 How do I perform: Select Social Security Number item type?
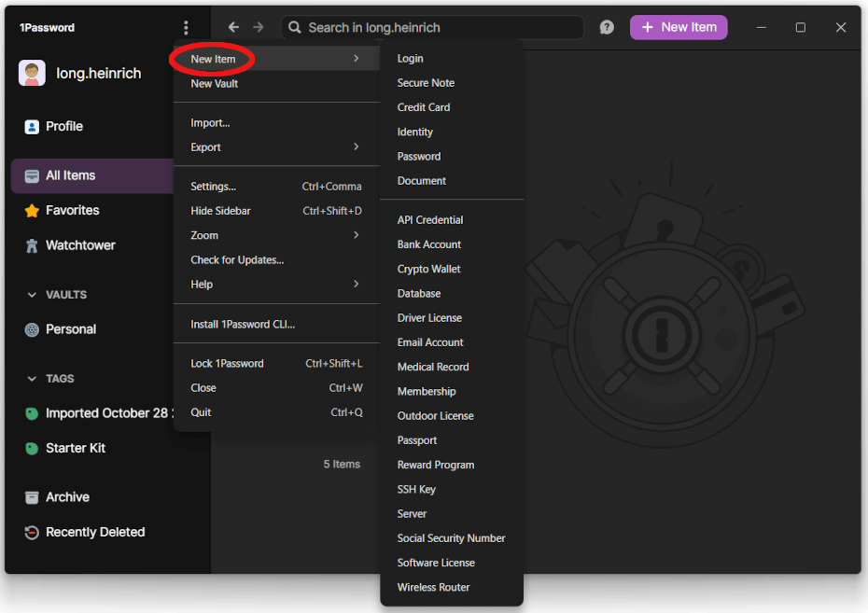(x=452, y=538)
